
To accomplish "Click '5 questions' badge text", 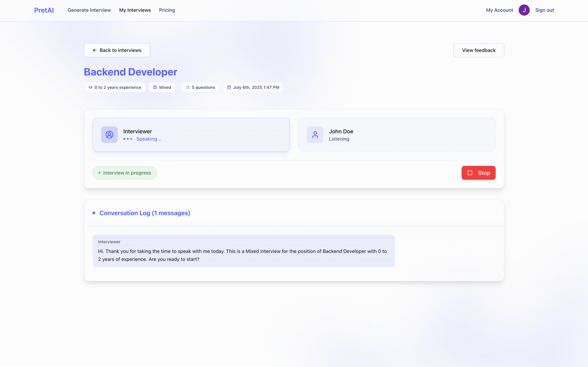I will pos(203,87).
